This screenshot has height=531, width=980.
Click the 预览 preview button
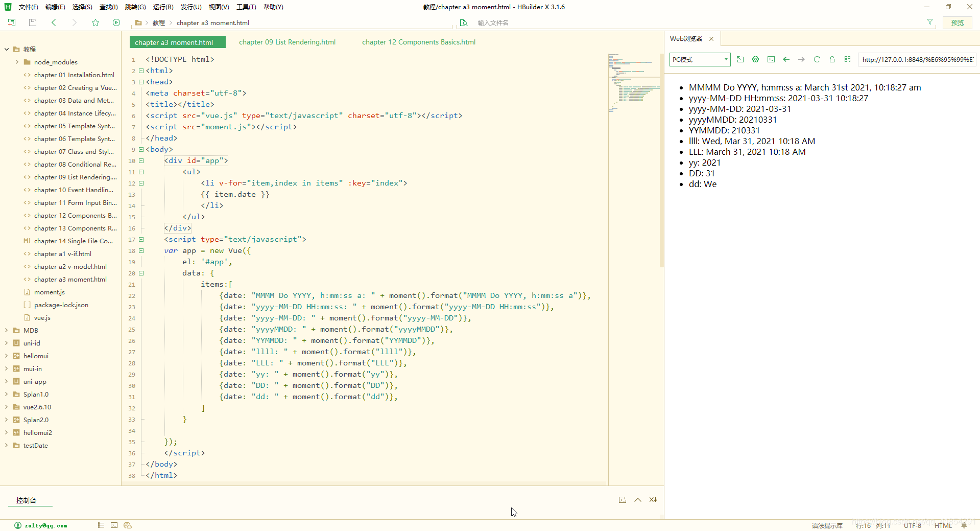(x=958, y=22)
